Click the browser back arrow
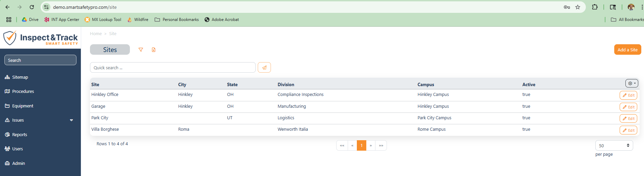 point(7,7)
